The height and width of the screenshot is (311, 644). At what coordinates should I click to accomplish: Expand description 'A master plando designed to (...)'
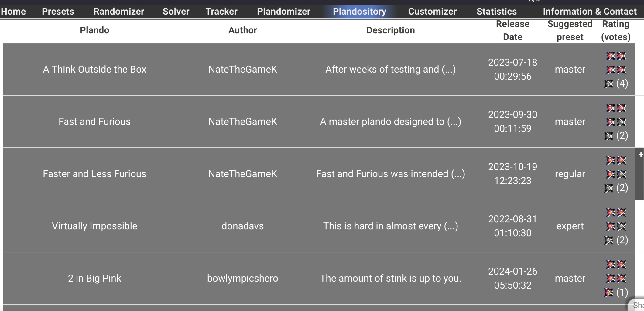(390, 122)
